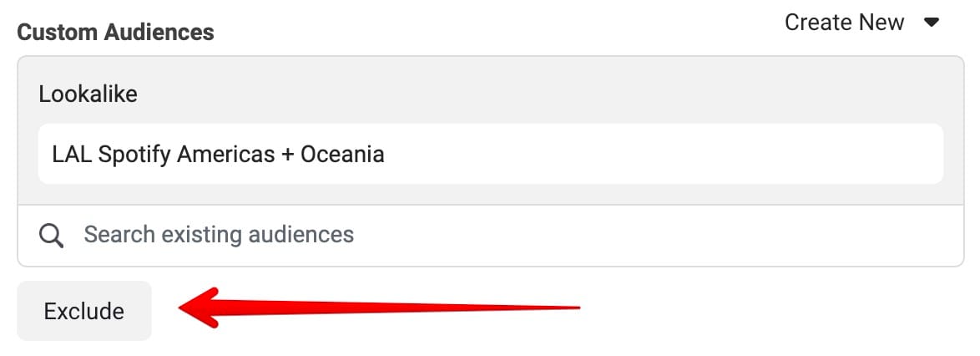Click the Lookalike group label
Image resolution: width=980 pixels, height=356 pixels.
coord(88,94)
